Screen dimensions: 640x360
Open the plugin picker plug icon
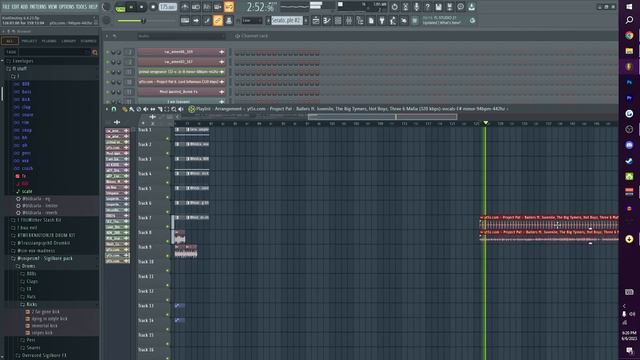coord(382,20)
